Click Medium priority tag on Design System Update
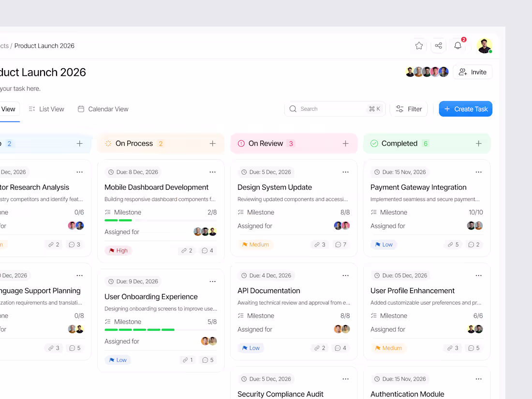The image size is (532, 399). click(x=255, y=244)
